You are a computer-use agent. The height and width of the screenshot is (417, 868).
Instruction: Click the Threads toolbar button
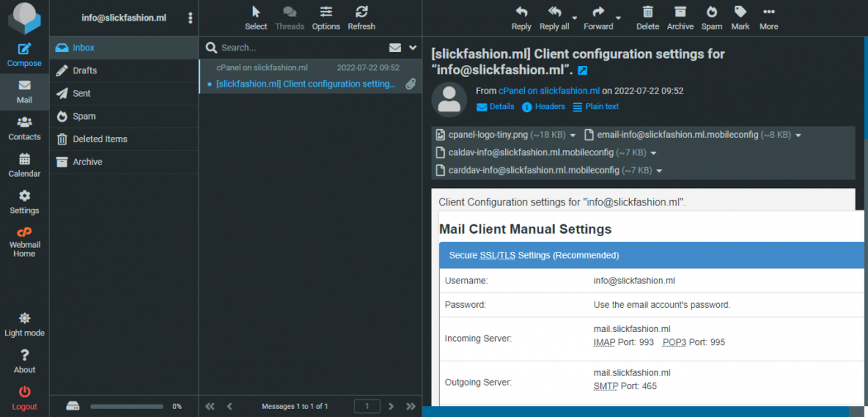click(x=289, y=18)
